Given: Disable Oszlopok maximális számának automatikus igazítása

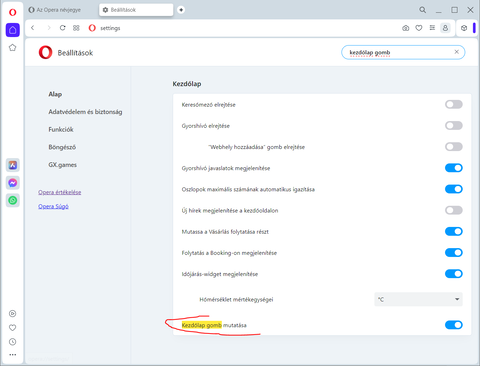Looking at the screenshot, I should point(454,189).
